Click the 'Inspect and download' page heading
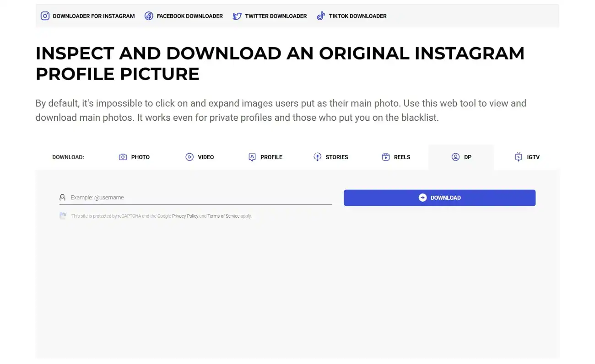 point(280,64)
